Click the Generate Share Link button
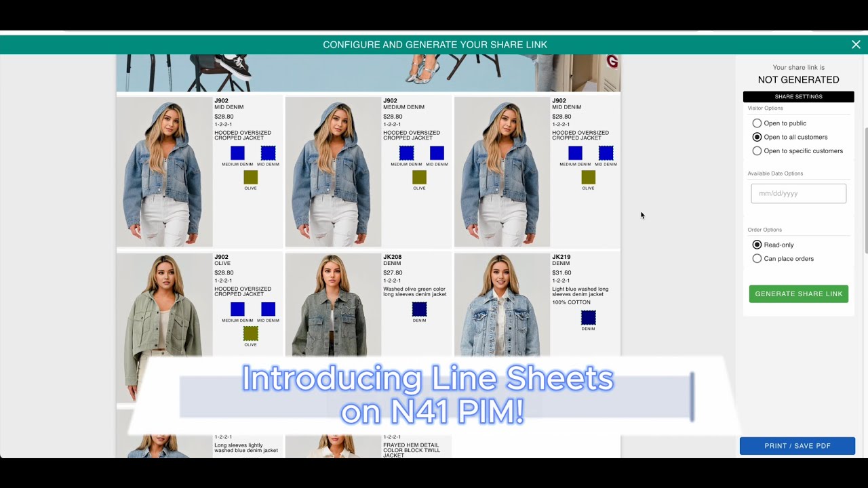This screenshot has width=868, height=488. click(798, 294)
